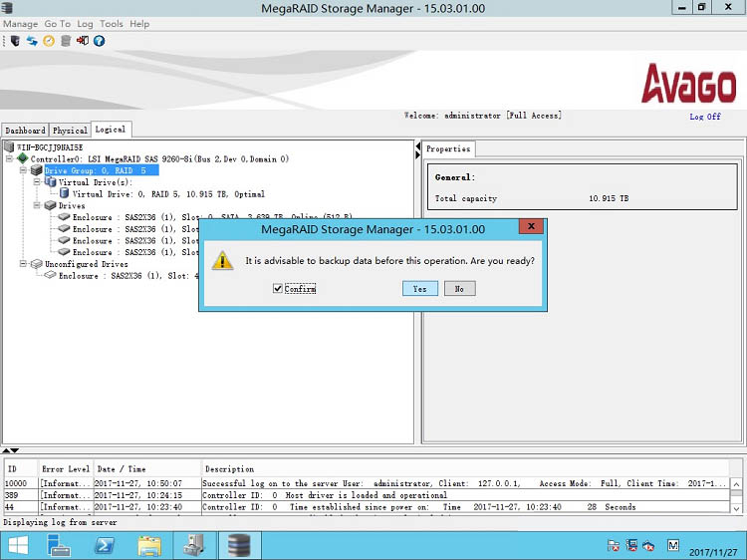Switch to the Dashboard tab
The height and width of the screenshot is (560, 747).
click(25, 131)
